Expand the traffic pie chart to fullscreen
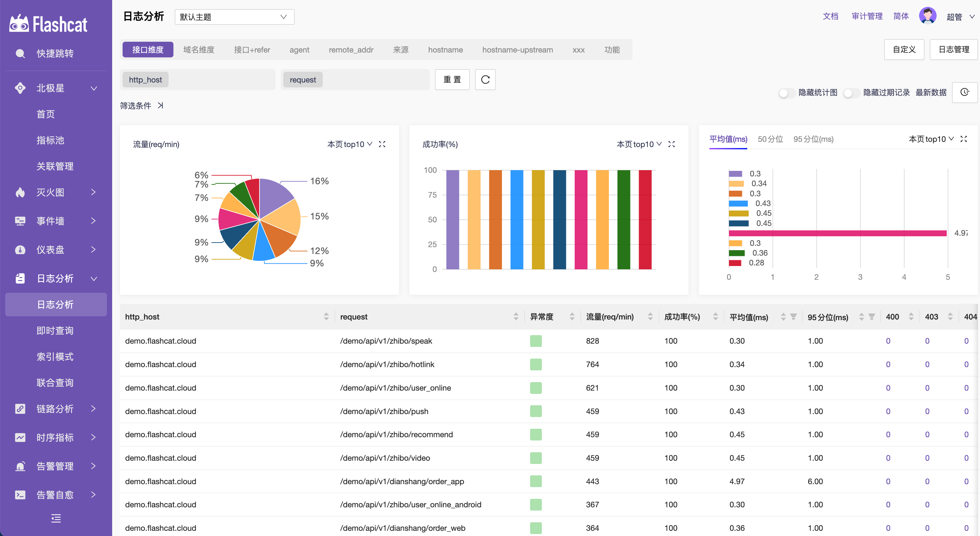This screenshot has width=980, height=536. pyautogui.click(x=382, y=144)
